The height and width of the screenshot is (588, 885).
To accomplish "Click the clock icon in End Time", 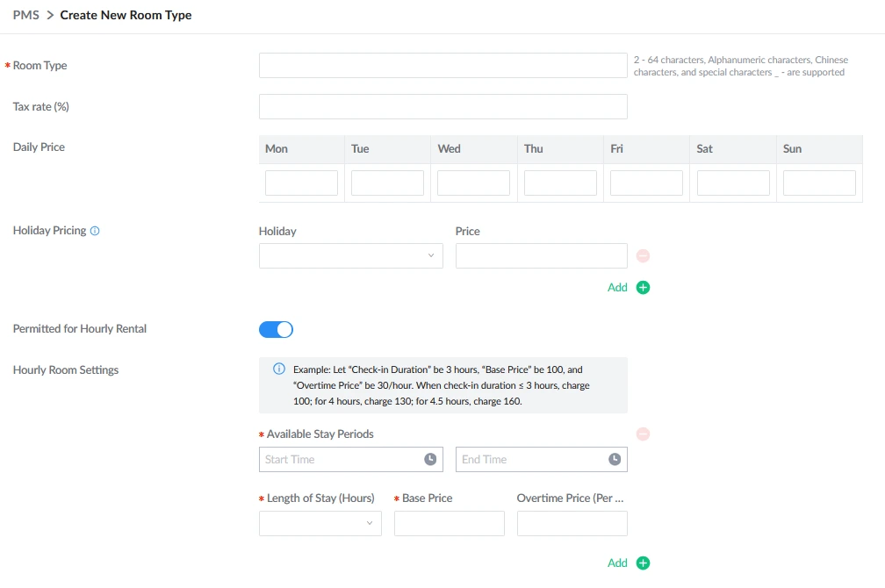I will (x=615, y=460).
